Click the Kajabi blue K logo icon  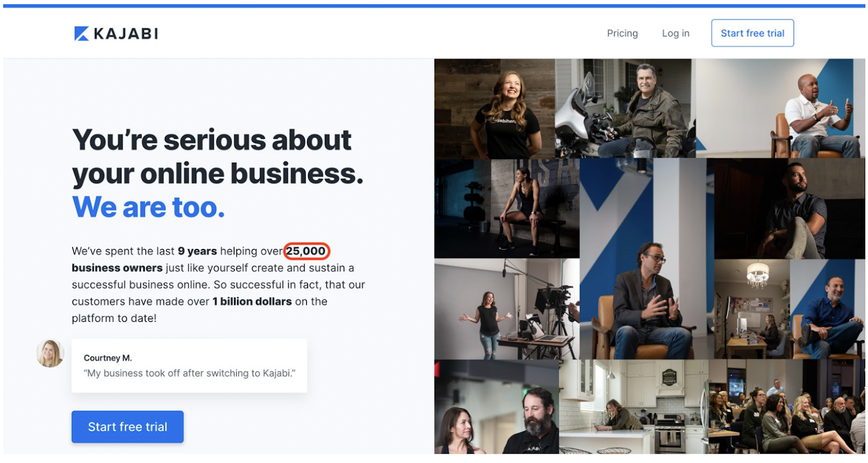[x=81, y=34]
